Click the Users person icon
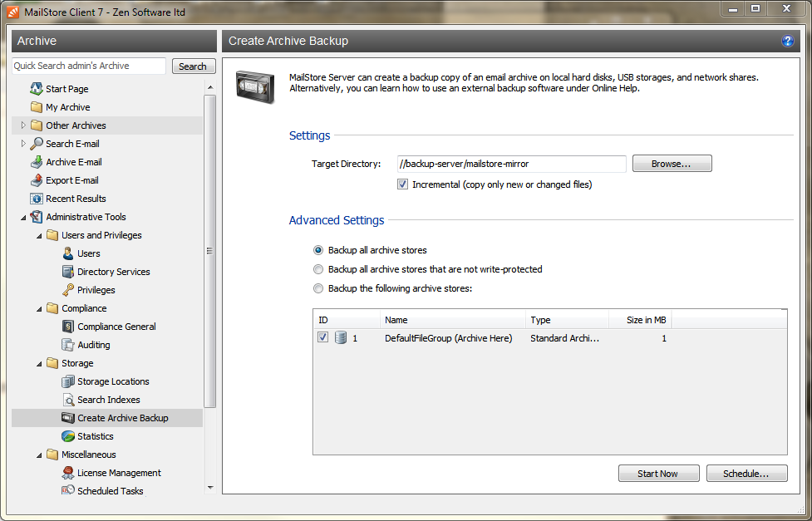This screenshot has width=812, height=521. tap(68, 253)
